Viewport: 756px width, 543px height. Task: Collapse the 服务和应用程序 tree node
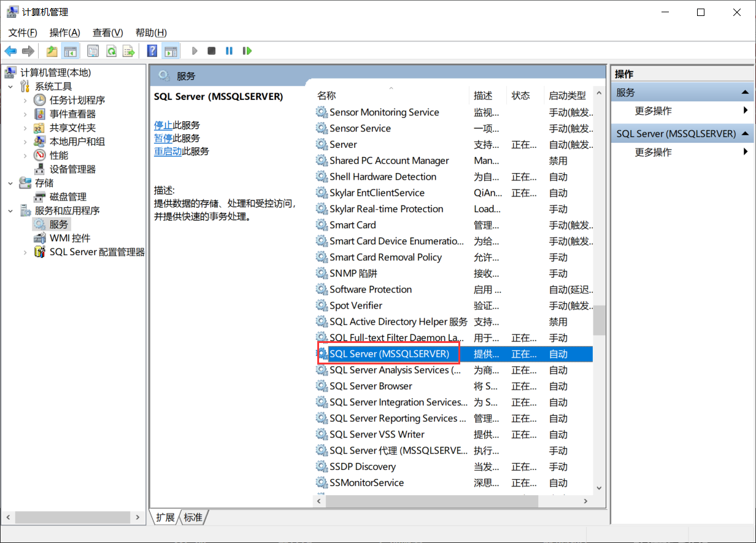coord(10,210)
